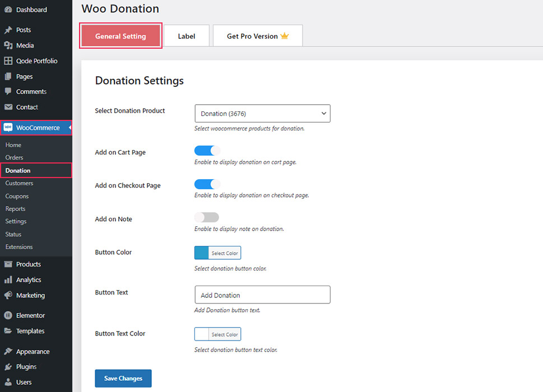The image size is (543, 392).
Task: Click the white Button Text Color swatch
Action: click(x=202, y=334)
